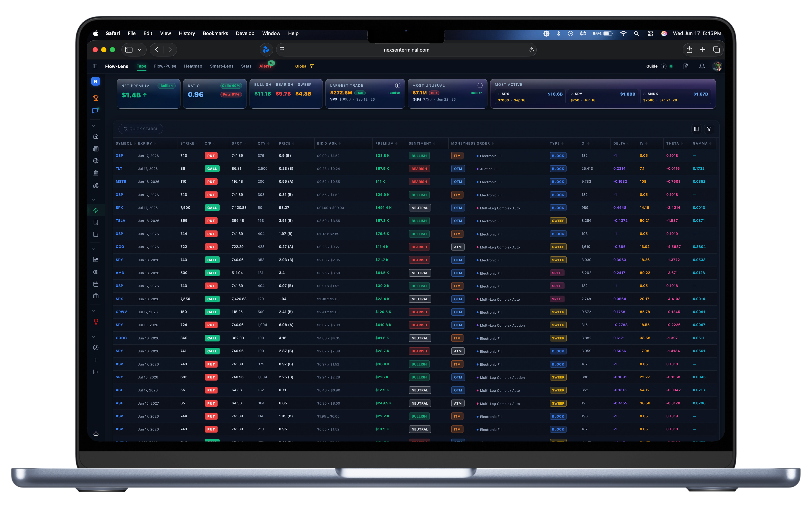Screen dimensions: 812x508
Task: Click the Guide help question mark icon
Action: coord(663,66)
